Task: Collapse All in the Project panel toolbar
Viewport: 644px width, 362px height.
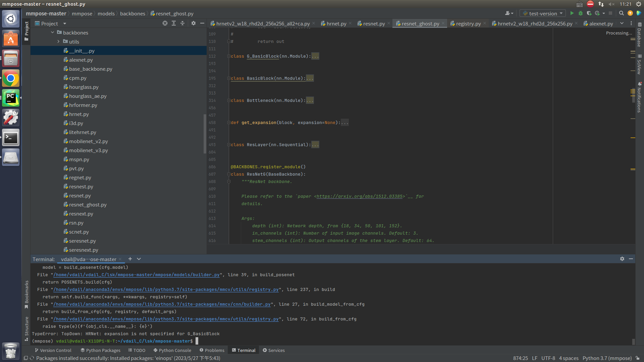Action: (x=182, y=23)
